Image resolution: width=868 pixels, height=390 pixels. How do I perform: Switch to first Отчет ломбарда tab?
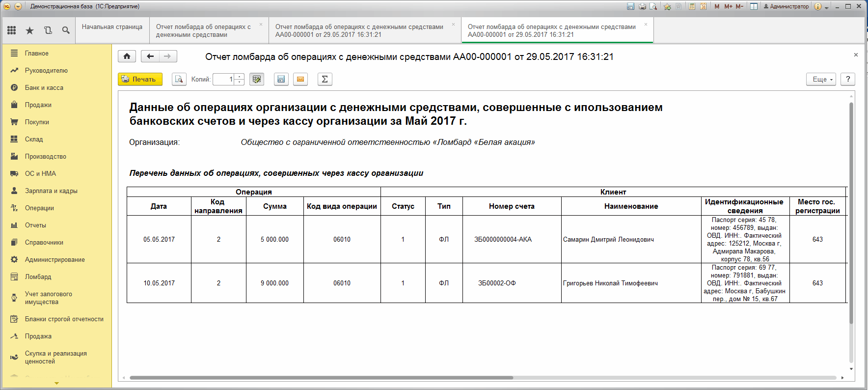[209, 30]
